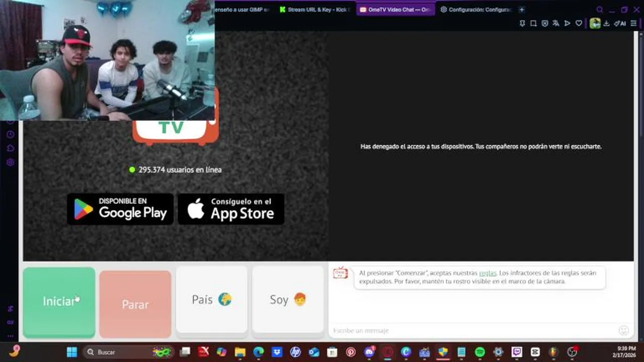This screenshot has width=644, height=362.
Task: Open CapCut from taskbar
Action: point(535,352)
